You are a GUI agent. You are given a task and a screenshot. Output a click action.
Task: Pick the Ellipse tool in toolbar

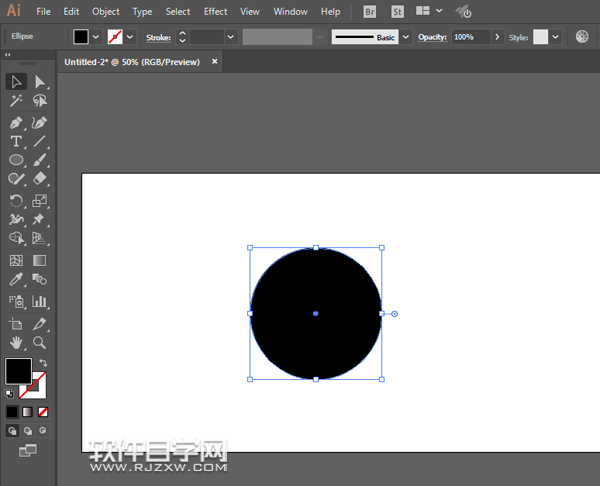click(16, 160)
